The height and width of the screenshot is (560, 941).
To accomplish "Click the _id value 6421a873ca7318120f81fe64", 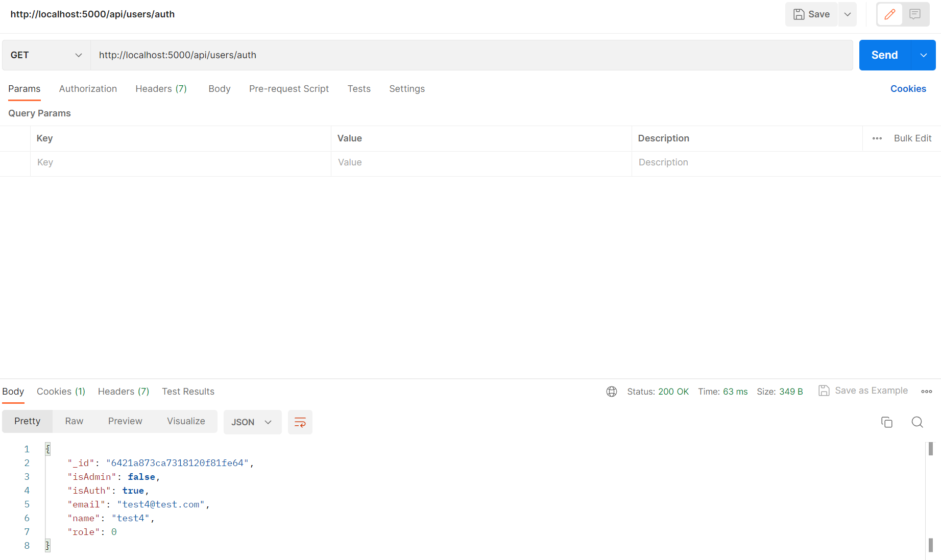I will coord(177,463).
